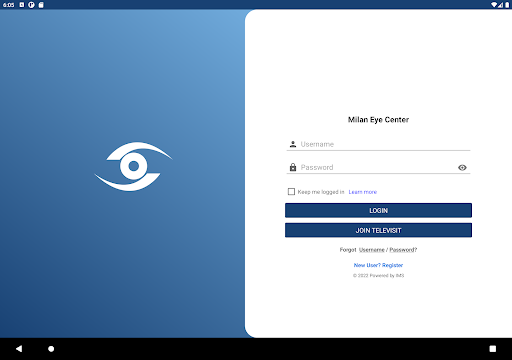Tap the Android recent apps square
The image size is (512, 360).
(493, 349)
